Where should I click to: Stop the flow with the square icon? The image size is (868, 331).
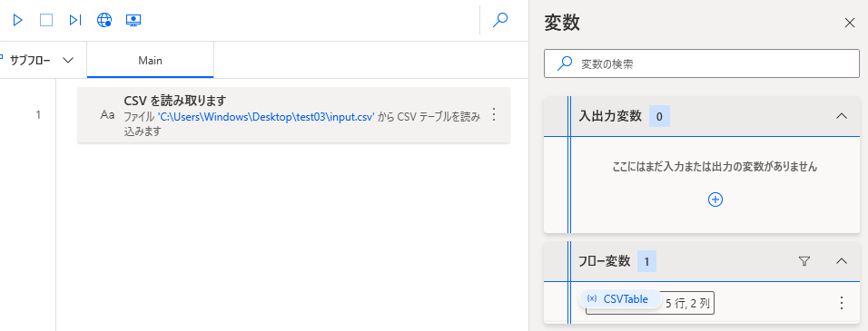pyautogui.click(x=46, y=21)
